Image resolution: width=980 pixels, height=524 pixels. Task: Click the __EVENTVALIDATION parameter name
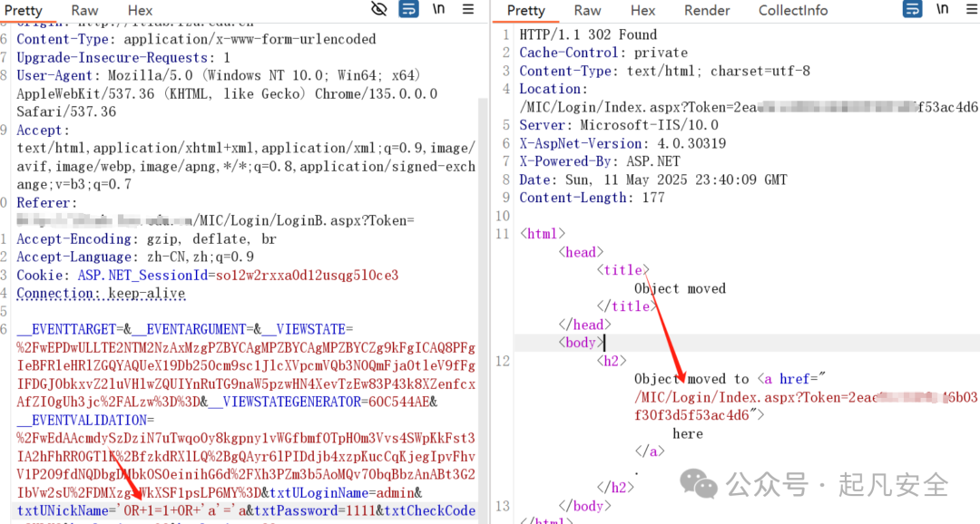(x=82, y=421)
